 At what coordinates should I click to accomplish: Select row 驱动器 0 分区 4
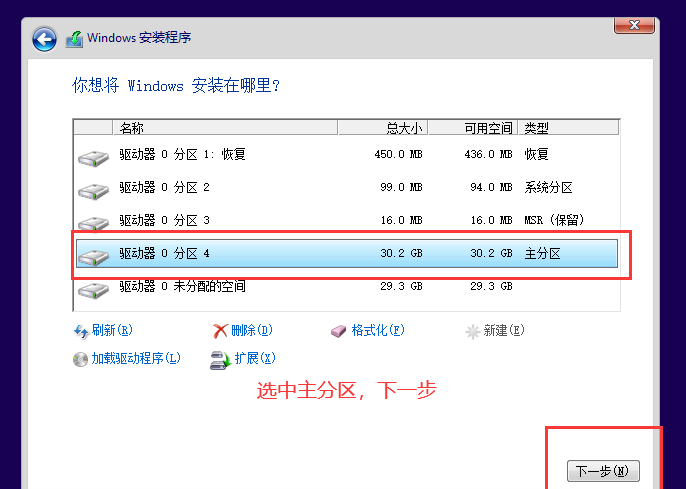(346, 253)
